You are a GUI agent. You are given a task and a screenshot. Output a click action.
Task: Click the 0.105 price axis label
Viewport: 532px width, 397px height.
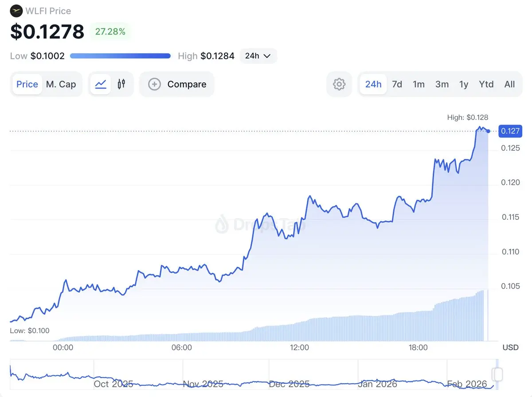510,286
